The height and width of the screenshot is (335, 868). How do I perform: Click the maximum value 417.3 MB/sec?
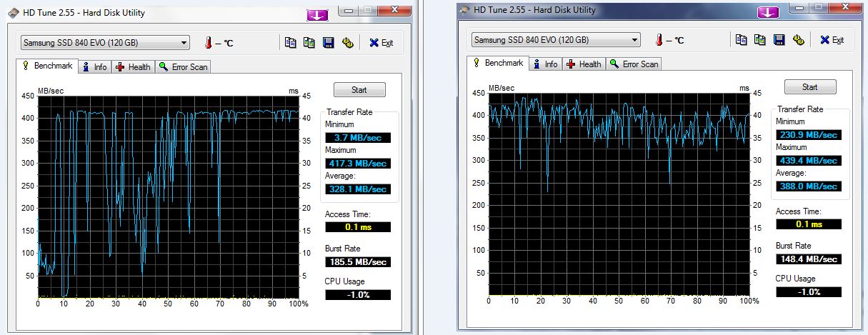pos(358,164)
